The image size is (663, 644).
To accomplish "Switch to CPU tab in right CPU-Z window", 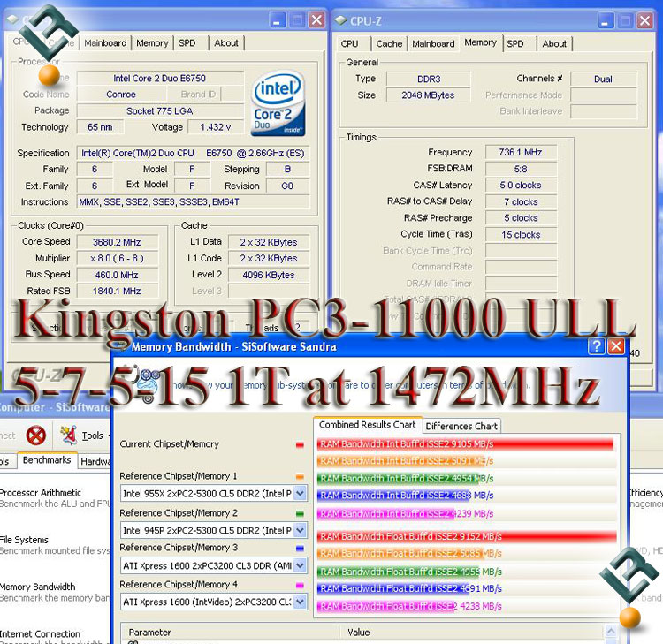I will click(350, 44).
